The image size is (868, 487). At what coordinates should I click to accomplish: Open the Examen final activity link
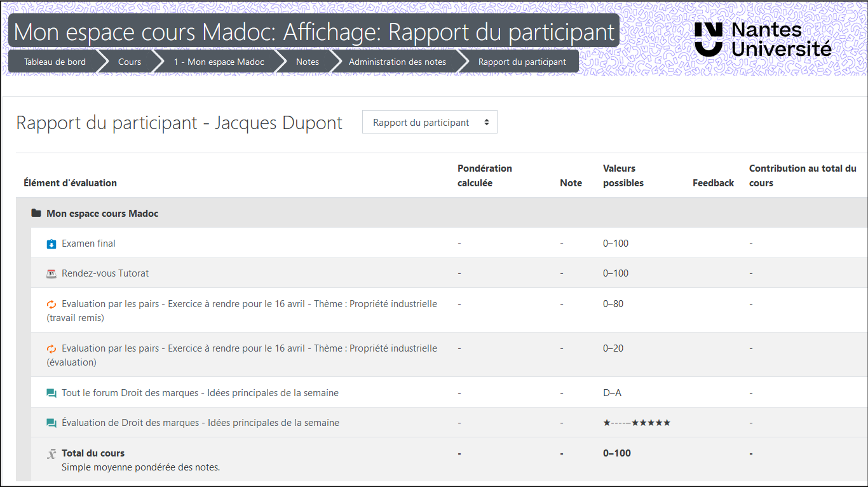(x=88, y=243)
